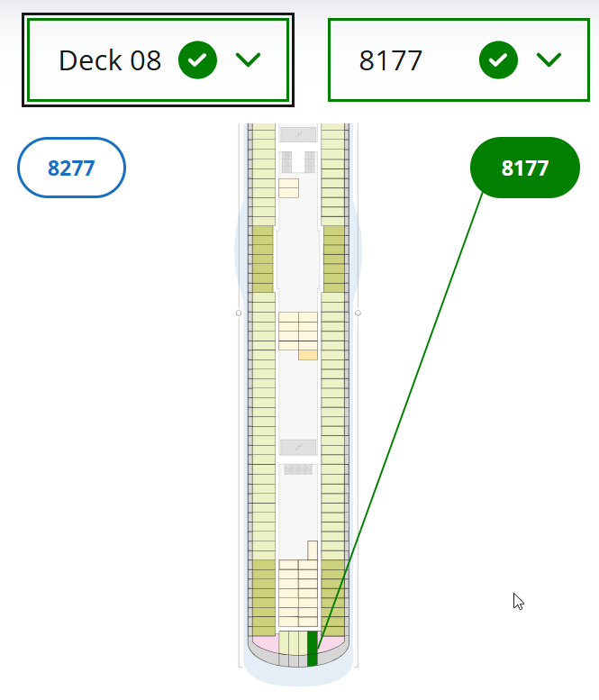Expand the 8177 cabin dropdown chevron
This screenshot has height=700, width=599.
click(x=549, y=60)
